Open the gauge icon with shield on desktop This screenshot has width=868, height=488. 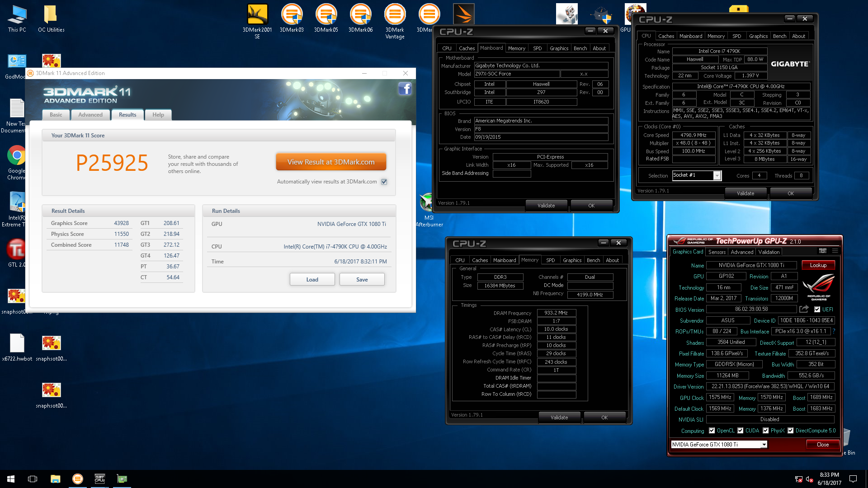(x=601, y=14)
